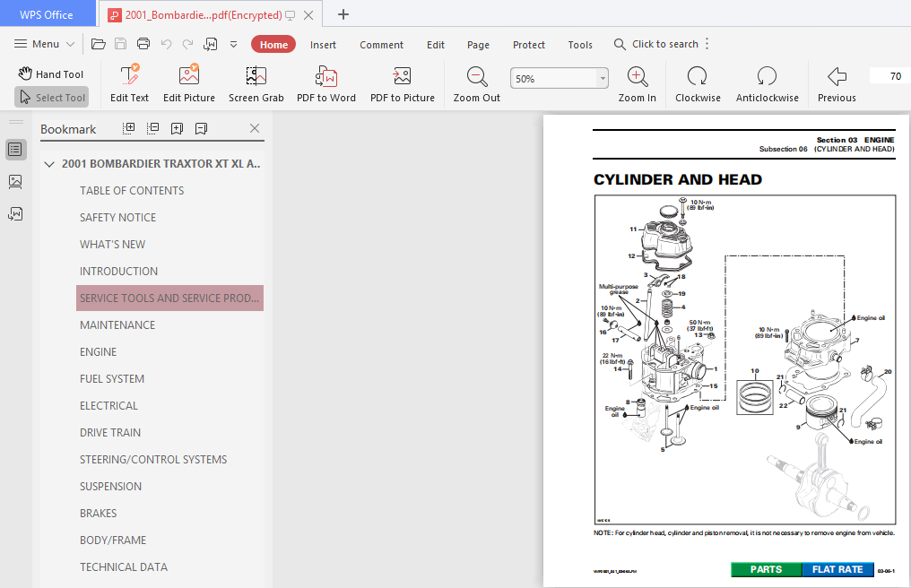Jump to the ENGINE bookmark

click(x=99, y=352)
